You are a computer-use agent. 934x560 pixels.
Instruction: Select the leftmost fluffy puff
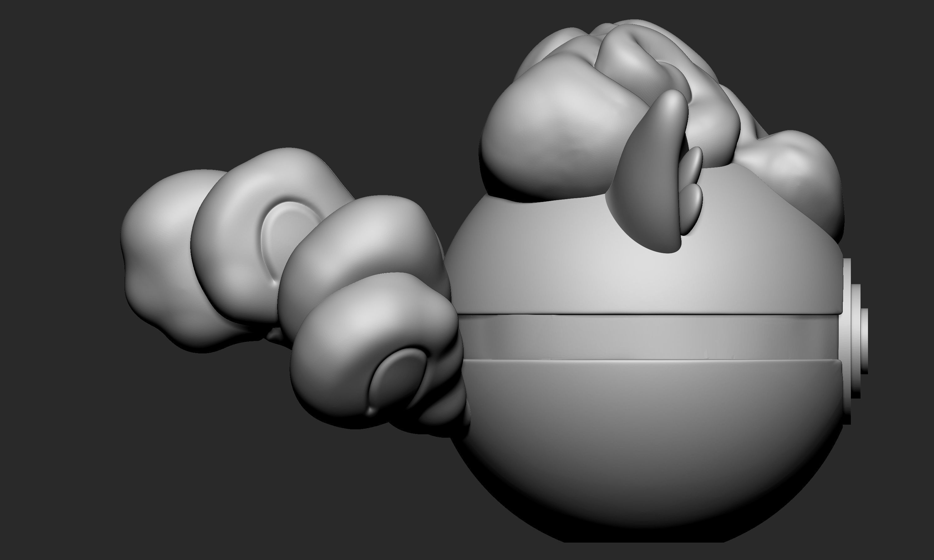coord(158,257)
